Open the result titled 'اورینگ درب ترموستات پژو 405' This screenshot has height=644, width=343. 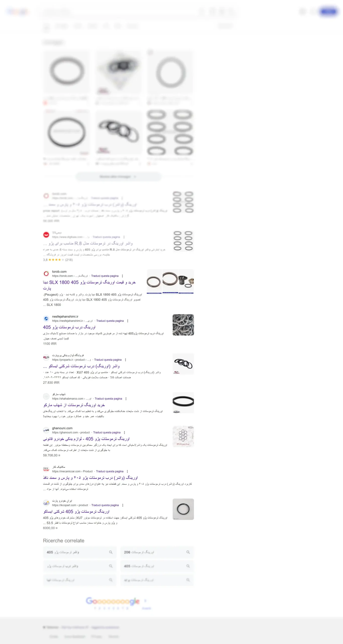69,327
